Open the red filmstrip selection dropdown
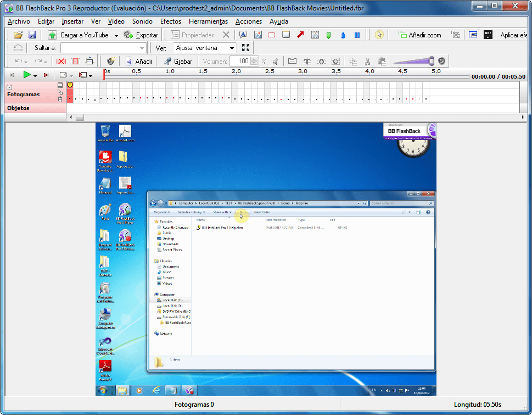 click(x=91, y=76)
